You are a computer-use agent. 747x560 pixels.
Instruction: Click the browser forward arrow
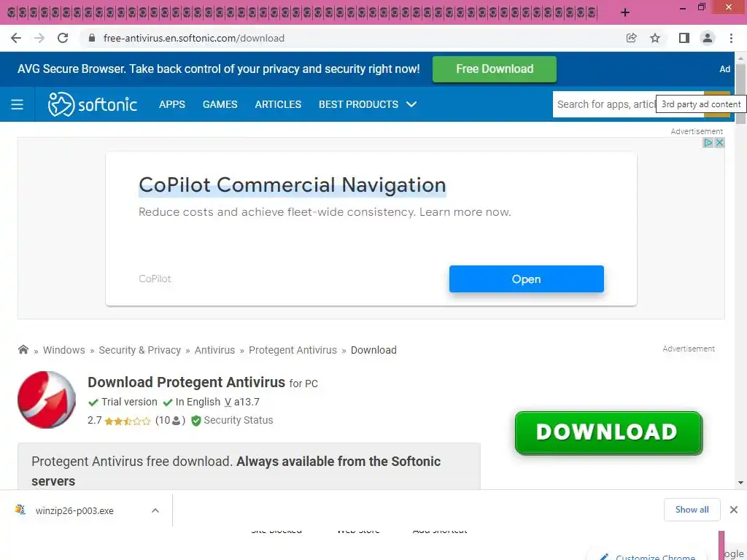(39, 38)
